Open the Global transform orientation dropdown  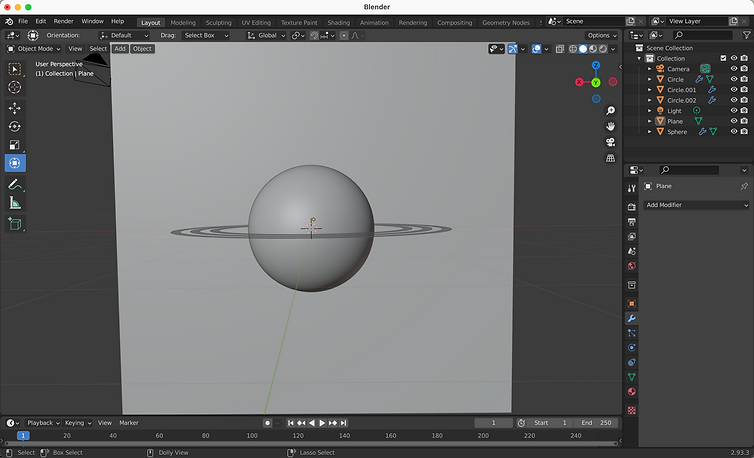click(x=266, y=35)
